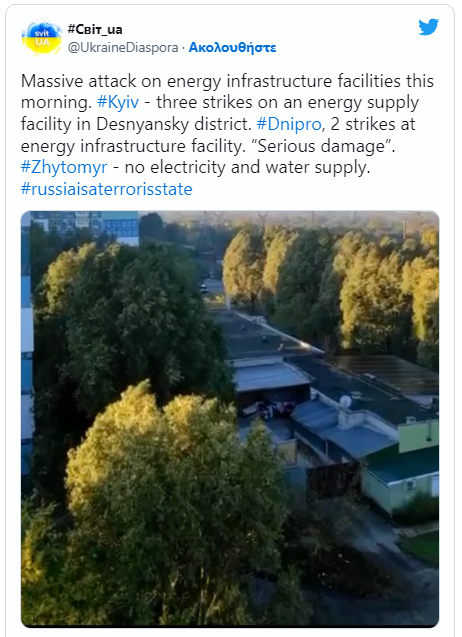
Task: Open the #Dnipro hashtag
Action: tap(289, 124)
